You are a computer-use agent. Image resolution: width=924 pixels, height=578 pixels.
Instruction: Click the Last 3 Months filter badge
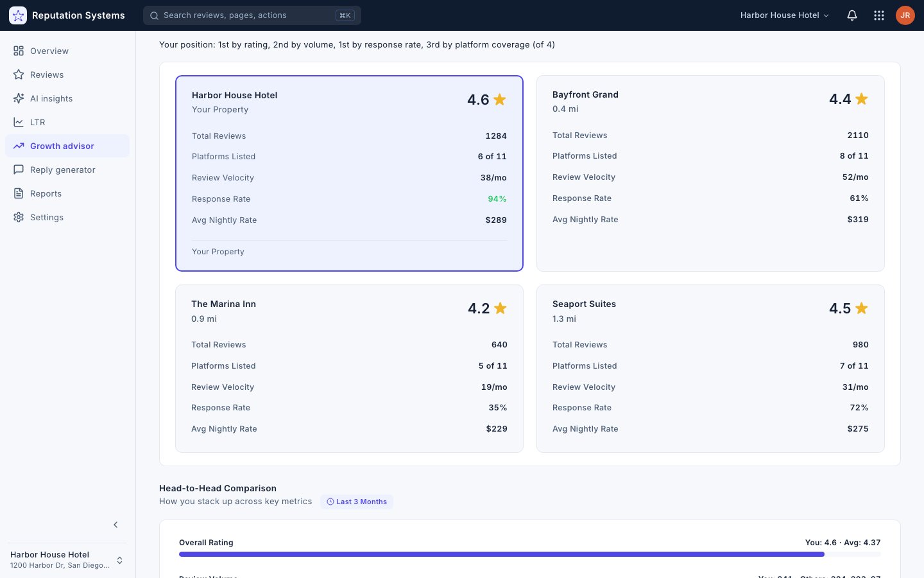pos(357,502)
